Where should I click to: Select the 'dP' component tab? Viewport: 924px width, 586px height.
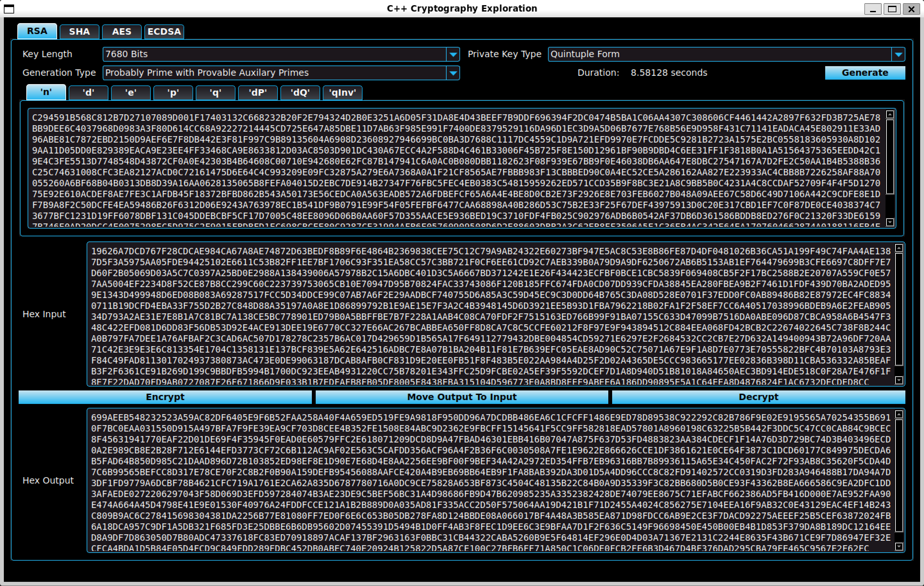(258, 92)
